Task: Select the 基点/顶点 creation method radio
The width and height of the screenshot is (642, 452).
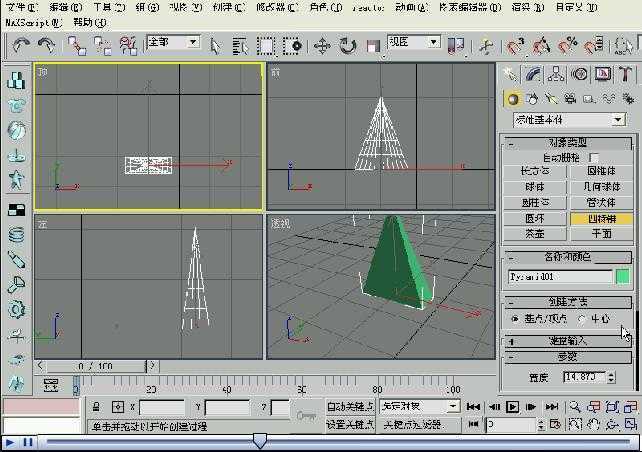Action: pos(515,319)
